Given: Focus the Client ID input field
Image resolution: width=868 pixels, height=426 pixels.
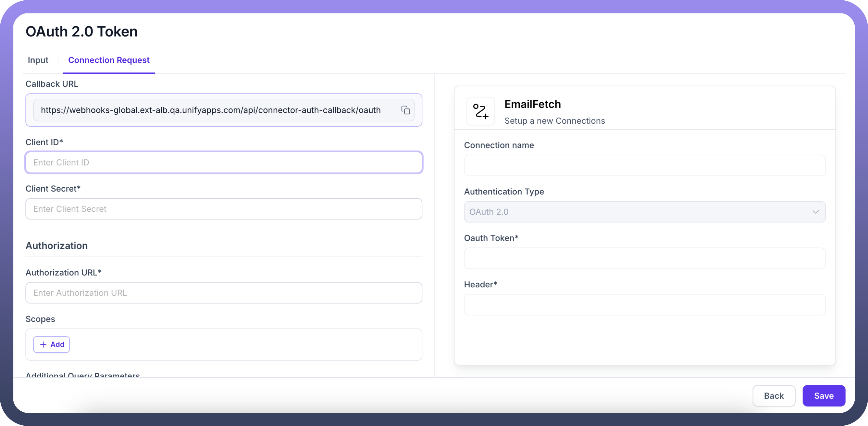Looking at the screenshot, I should pyautogui.click(x=223, y=162).
